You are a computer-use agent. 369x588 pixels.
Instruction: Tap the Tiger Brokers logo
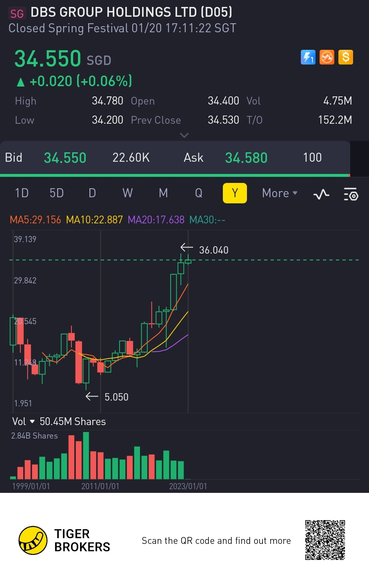(33, 540)
